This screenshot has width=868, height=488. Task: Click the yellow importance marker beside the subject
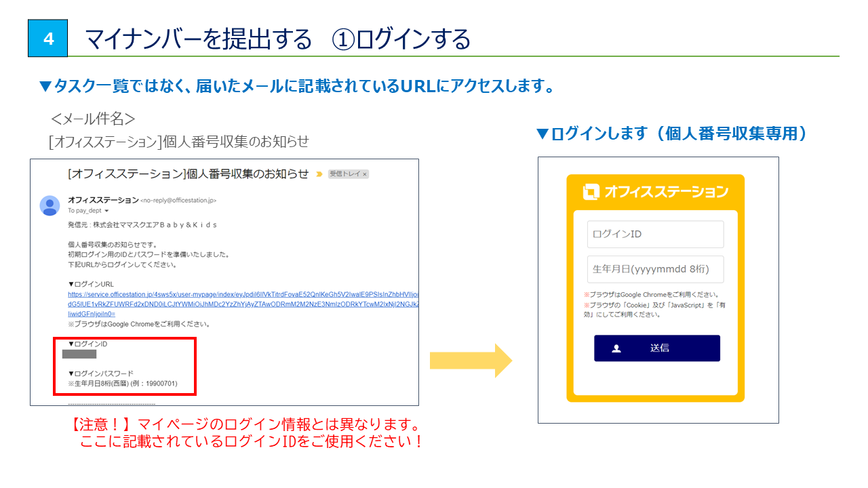(319, 174)
